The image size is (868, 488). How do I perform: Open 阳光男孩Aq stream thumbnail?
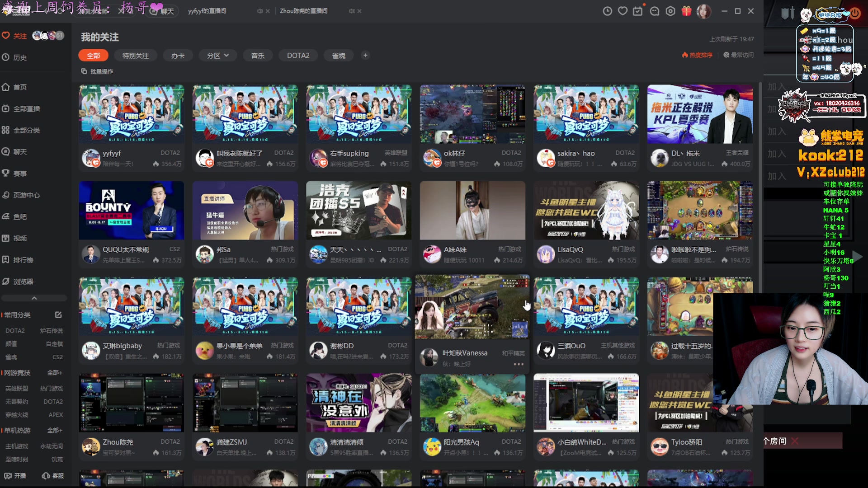472,403
